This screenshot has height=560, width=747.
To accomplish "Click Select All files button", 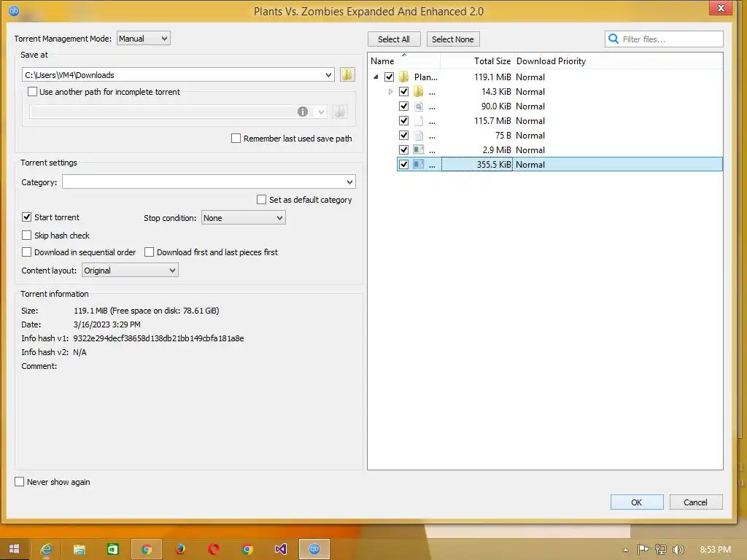I will [394, 39].
